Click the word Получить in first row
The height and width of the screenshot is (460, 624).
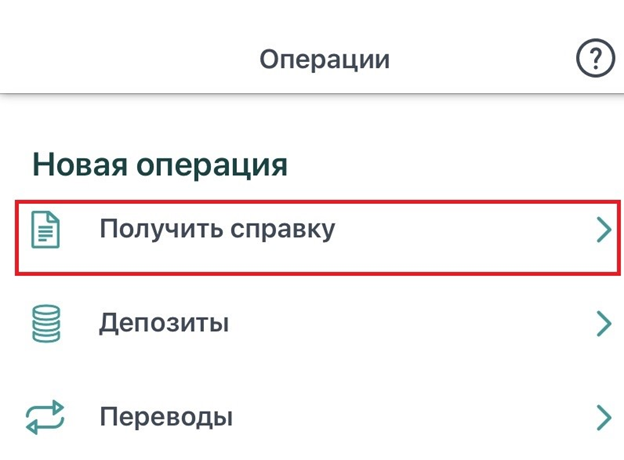pyautogui.click(x=157, y=229)
